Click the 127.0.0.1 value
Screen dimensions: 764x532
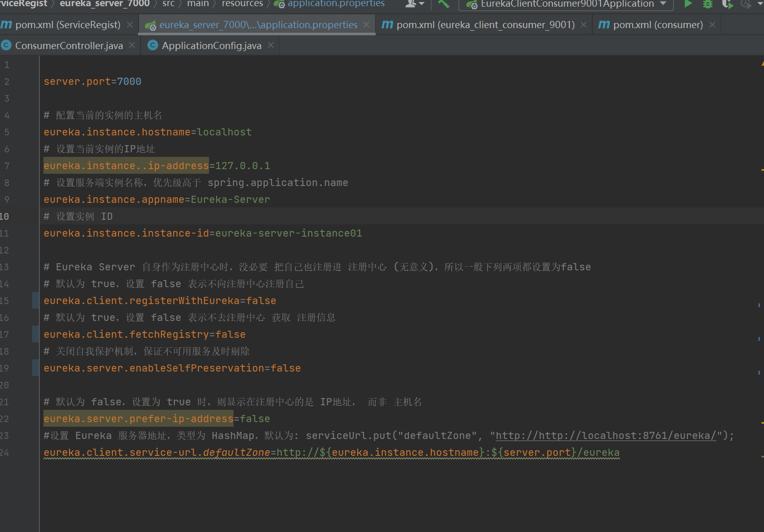click(243, 166)
